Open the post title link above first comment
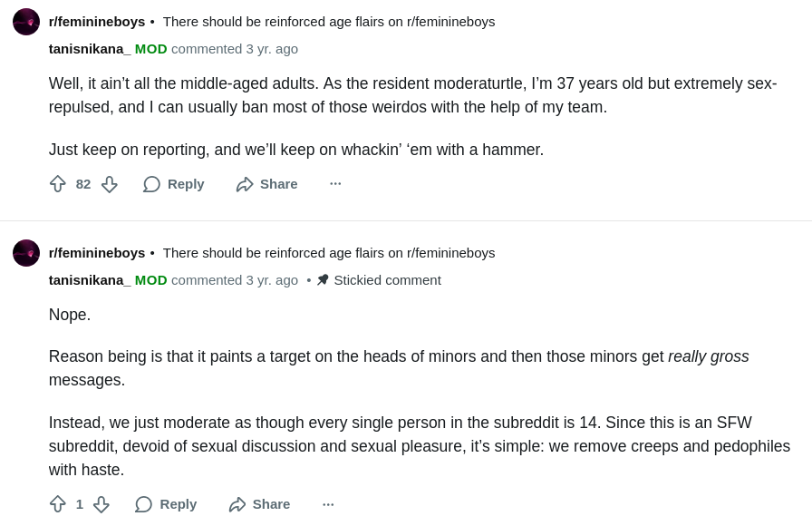Image resolution: width=812 pixels, height=526 pixels. 329,22
